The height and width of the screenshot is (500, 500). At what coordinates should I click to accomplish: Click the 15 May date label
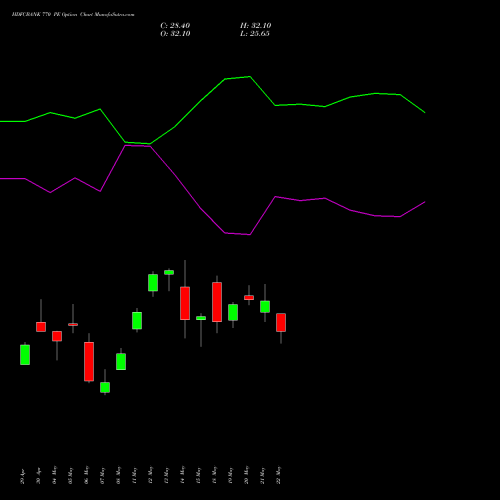198,475
